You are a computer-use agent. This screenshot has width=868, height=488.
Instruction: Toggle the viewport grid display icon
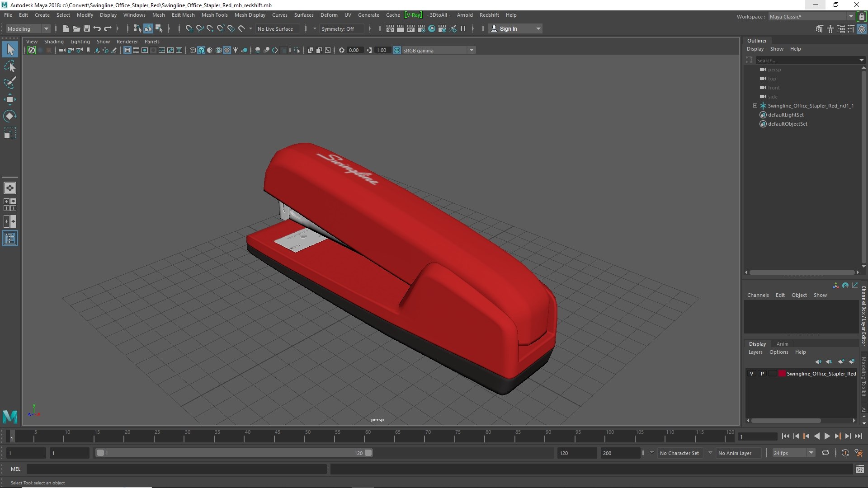click(x=127, y=50)
